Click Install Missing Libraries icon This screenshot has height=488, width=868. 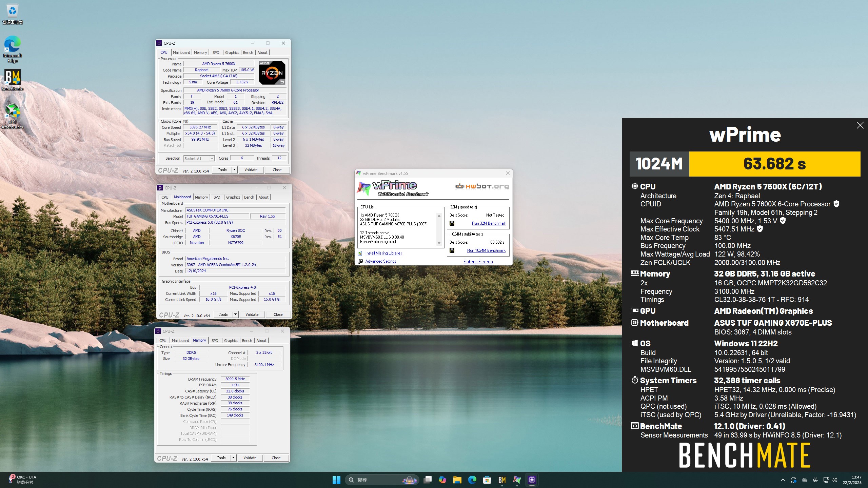click(360, 253)
